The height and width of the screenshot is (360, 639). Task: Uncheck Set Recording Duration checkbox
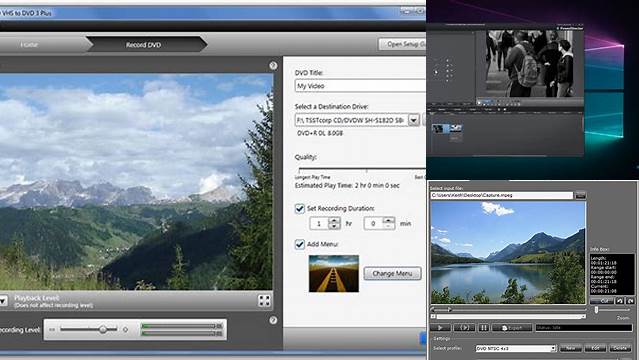300,209
